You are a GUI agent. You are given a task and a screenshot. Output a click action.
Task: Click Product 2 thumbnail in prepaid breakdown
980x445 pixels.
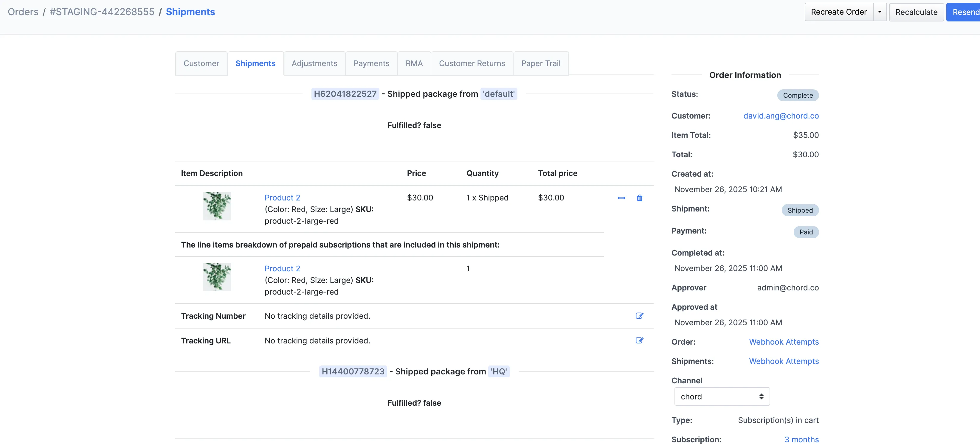pyautogui.click(x=217, y=276)
